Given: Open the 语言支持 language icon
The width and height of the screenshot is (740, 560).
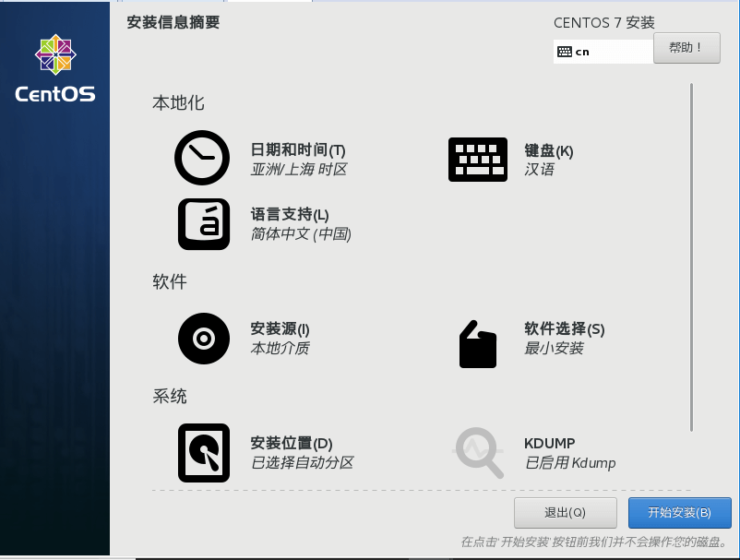Looking at the screenshot, I should point(203,224).
